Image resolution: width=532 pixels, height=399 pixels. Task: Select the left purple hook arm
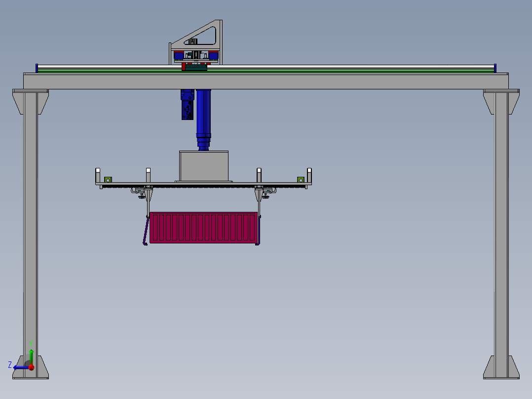146,231
